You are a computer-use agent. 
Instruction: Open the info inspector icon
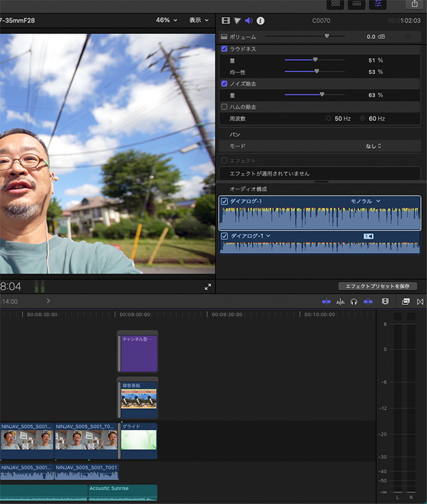point(260,21)
